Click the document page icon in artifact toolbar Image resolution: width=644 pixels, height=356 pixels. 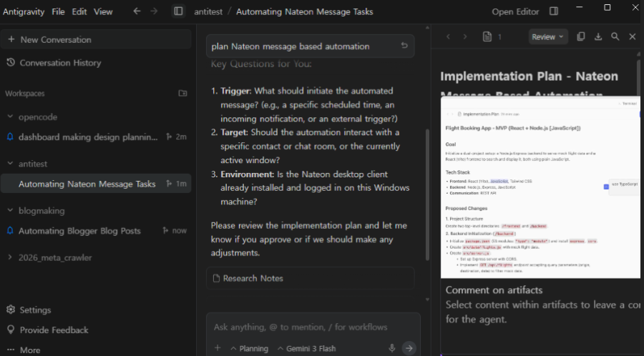(487, 36)
